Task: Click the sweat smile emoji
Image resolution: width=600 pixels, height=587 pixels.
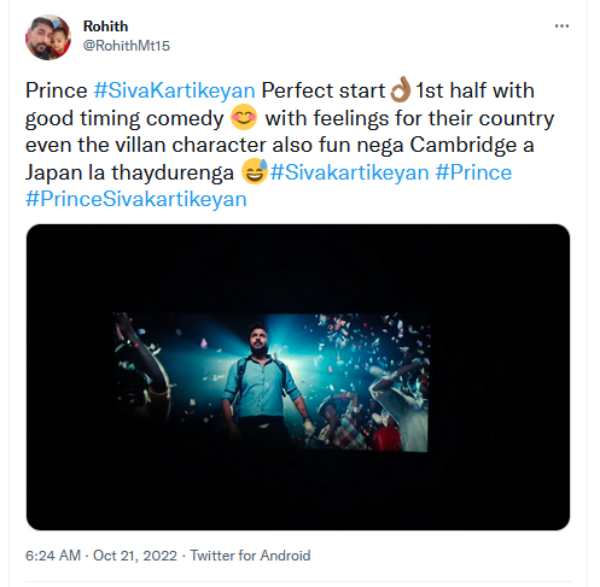Action: pyautogui.click(x=254, y=172)
